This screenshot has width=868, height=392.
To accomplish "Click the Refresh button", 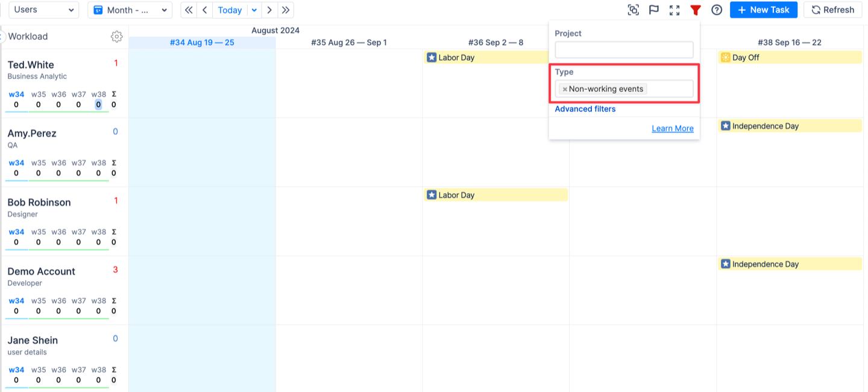I will 832,10.
